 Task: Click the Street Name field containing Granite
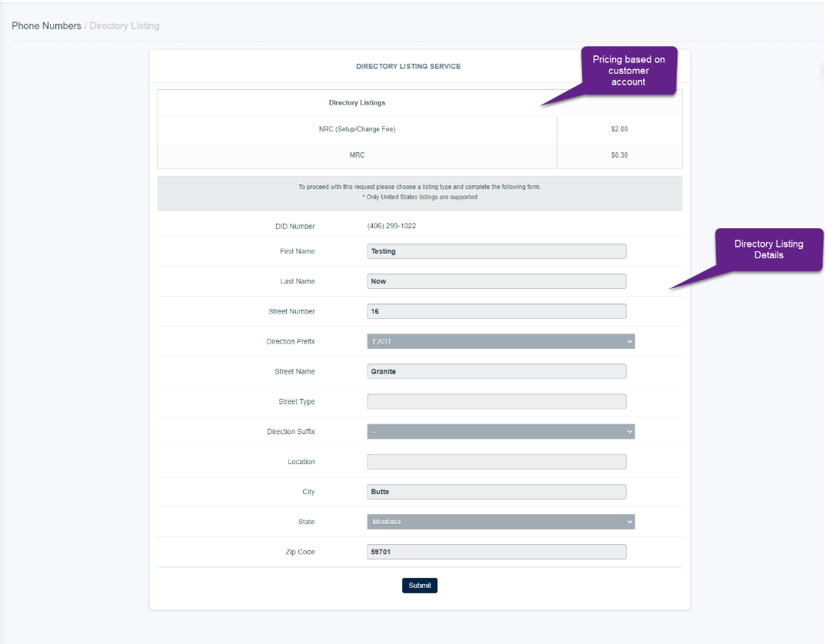496,371
